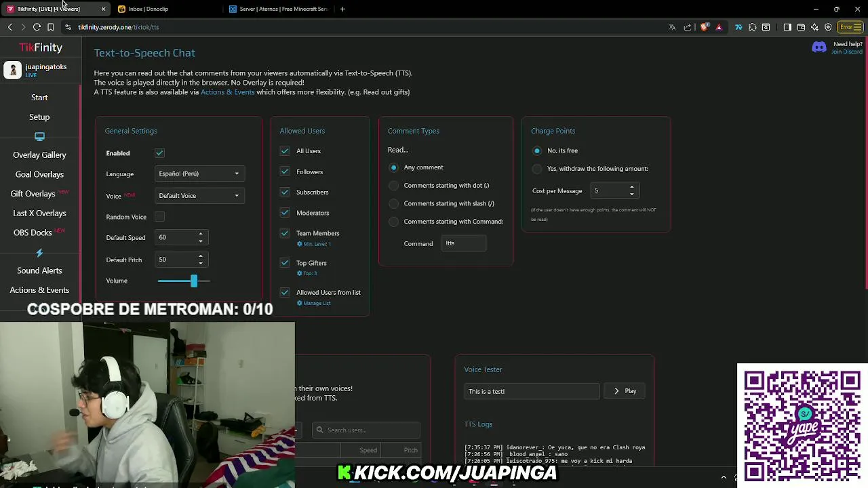The height and width of the screenshot is (488, 868).
Task: Click the Default Speed stepper arrows
Action: point(201,238)
